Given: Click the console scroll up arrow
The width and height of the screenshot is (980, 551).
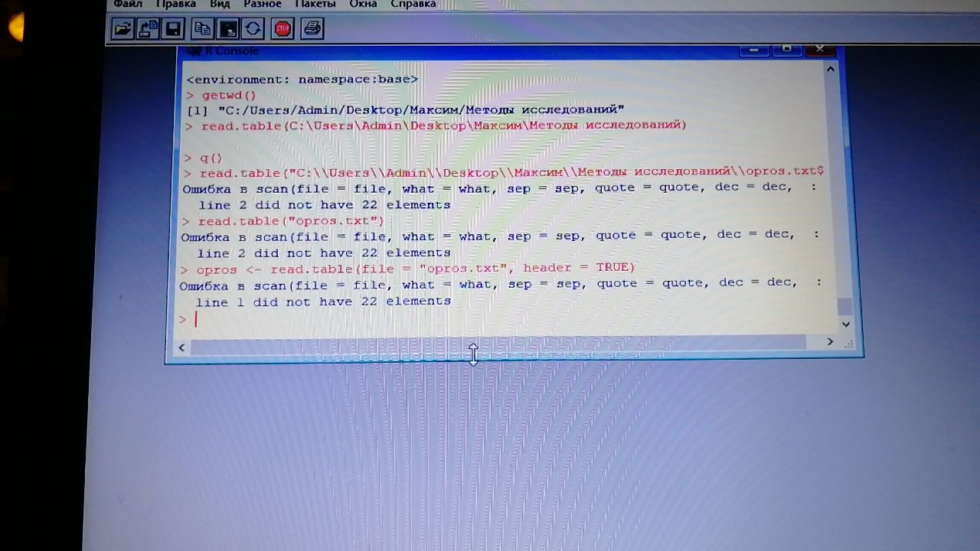Looking at the screenshot, I should click(831, 70).
